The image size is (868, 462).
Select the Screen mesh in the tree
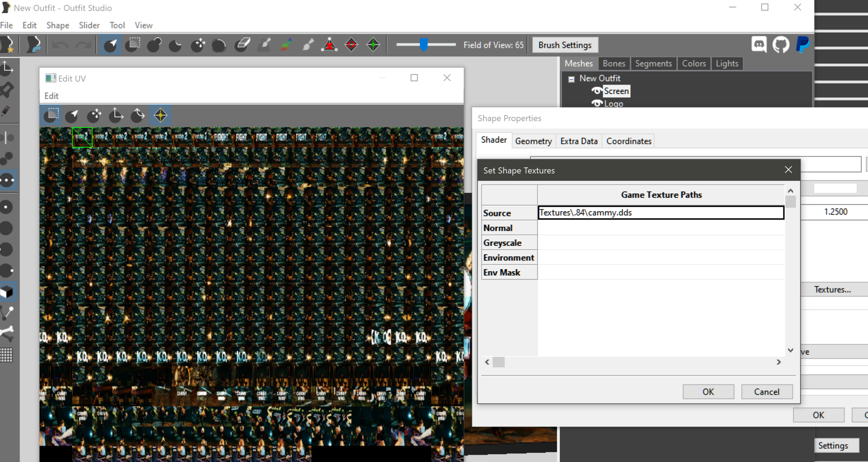[x=616, y=91]
